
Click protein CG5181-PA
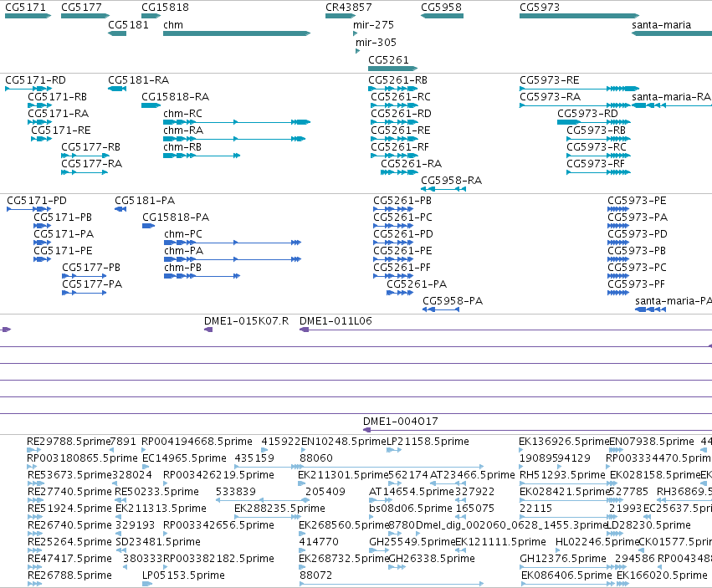tap(120, 209)
